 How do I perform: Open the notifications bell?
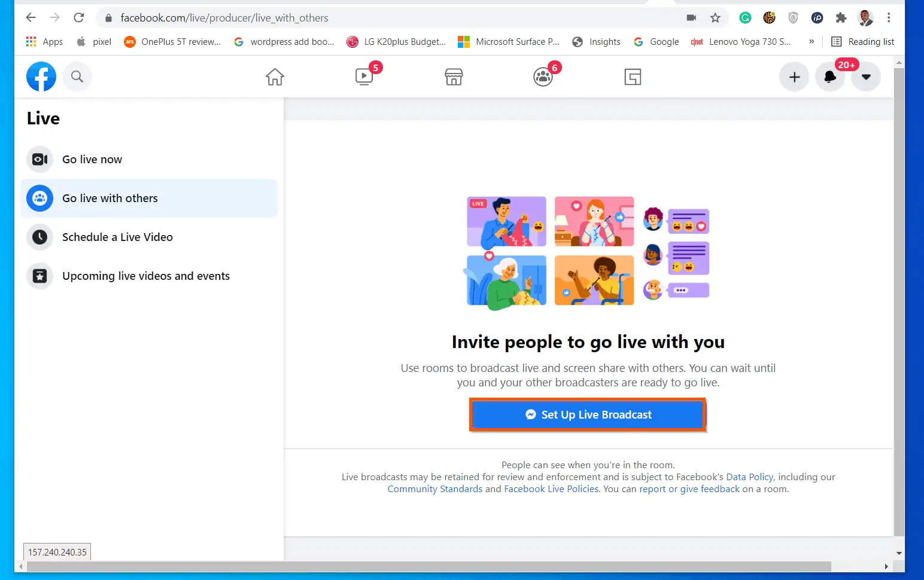coord(830,77)
